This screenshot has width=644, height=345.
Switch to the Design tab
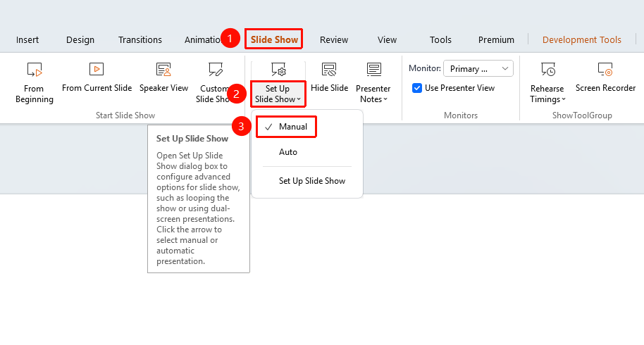[80, 40]
